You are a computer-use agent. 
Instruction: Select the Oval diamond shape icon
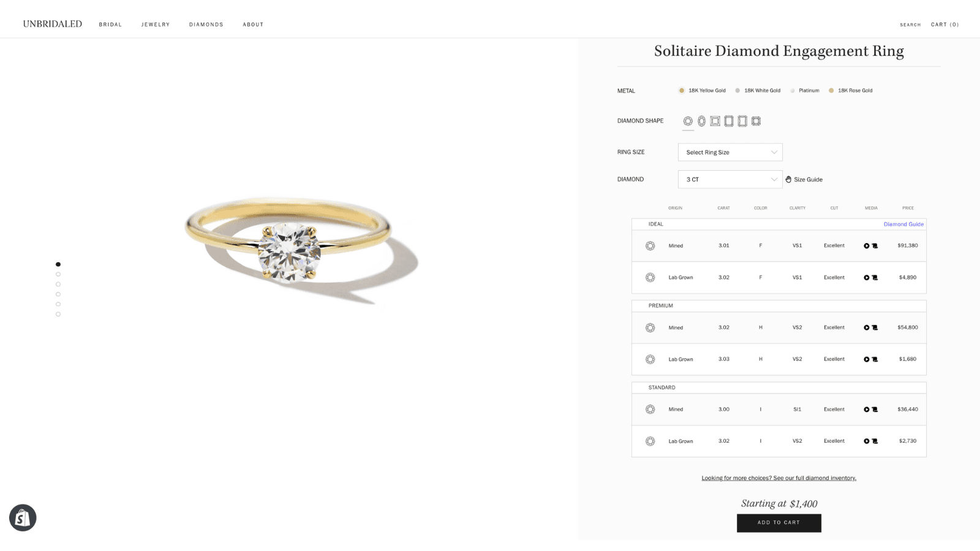[x=701, y=121]
